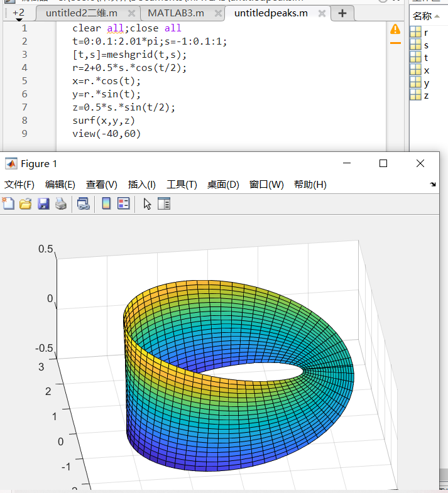Maximize the Figure 1 window

pos(383,163)
